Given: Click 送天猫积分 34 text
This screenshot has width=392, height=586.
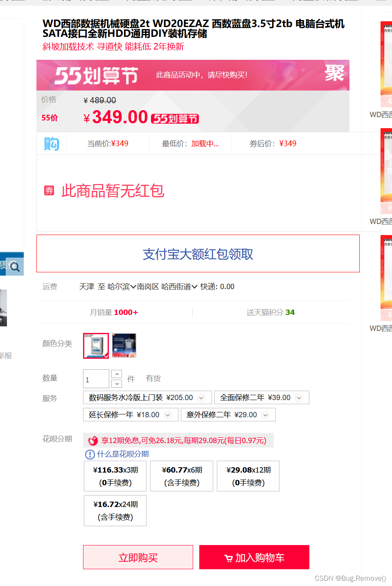Looking at the screenshot, I should pos(270,312).
